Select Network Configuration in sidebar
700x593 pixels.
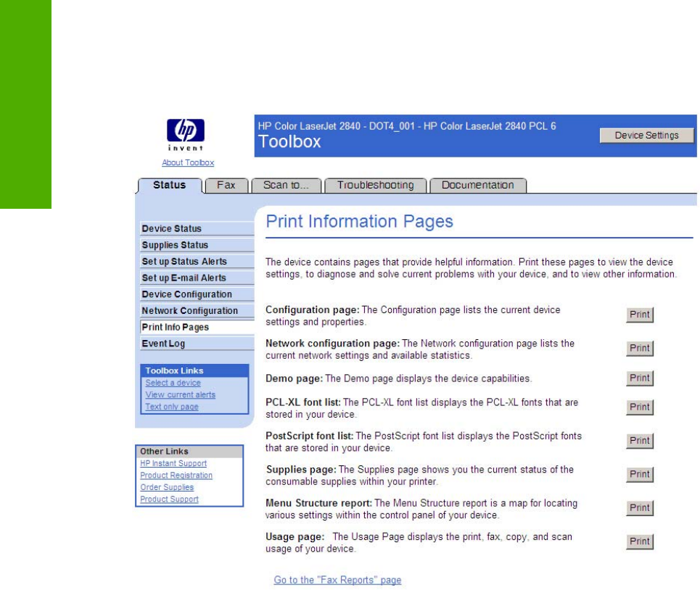pyautogui.click(x=197, y=310)
